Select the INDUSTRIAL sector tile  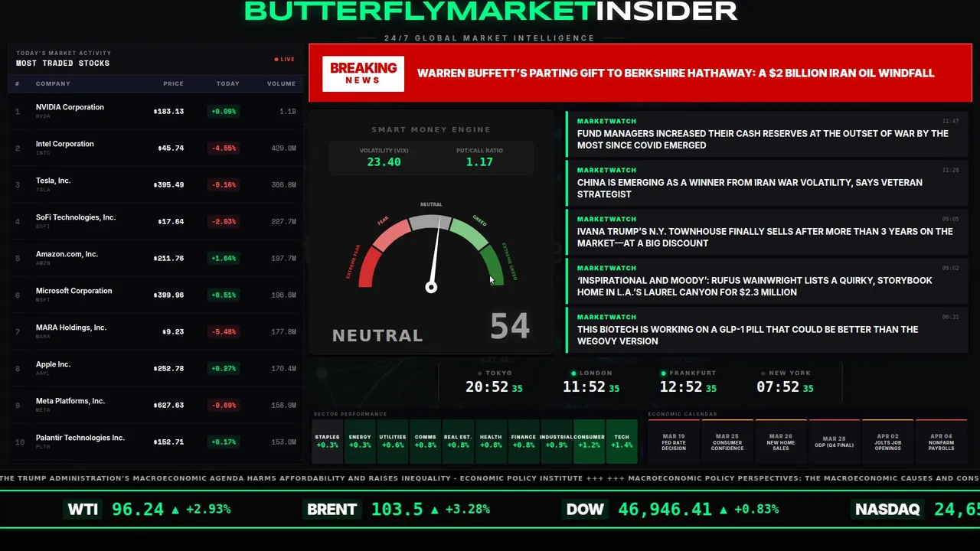tap(556, 442)
